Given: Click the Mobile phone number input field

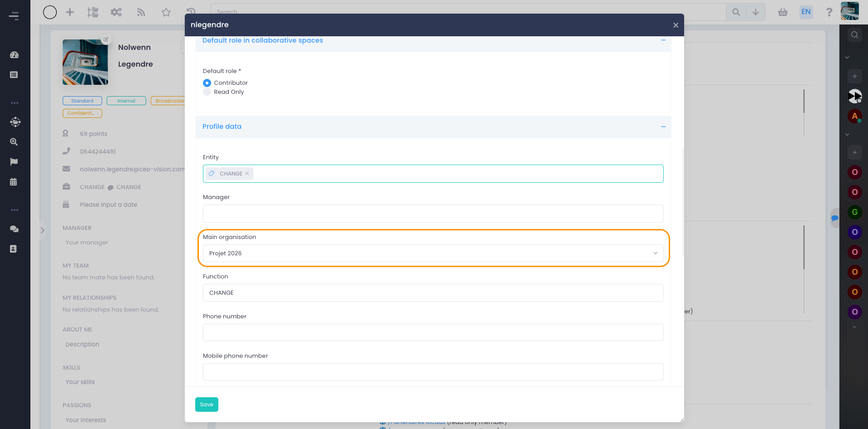Looking at the screenshot, I should 433,372.
